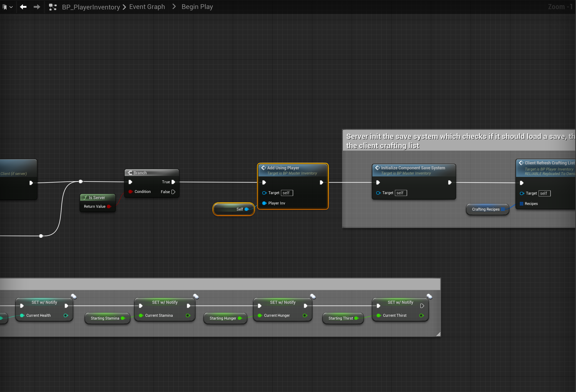Select BP_PlayerInventory in the breadcrumb
Screen dimensions: 576x392
(91, 7)
